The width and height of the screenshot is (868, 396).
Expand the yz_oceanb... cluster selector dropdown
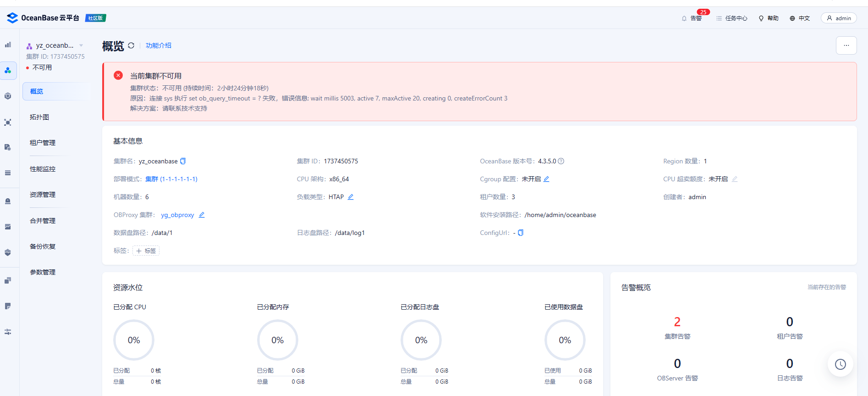coord(81,45)
